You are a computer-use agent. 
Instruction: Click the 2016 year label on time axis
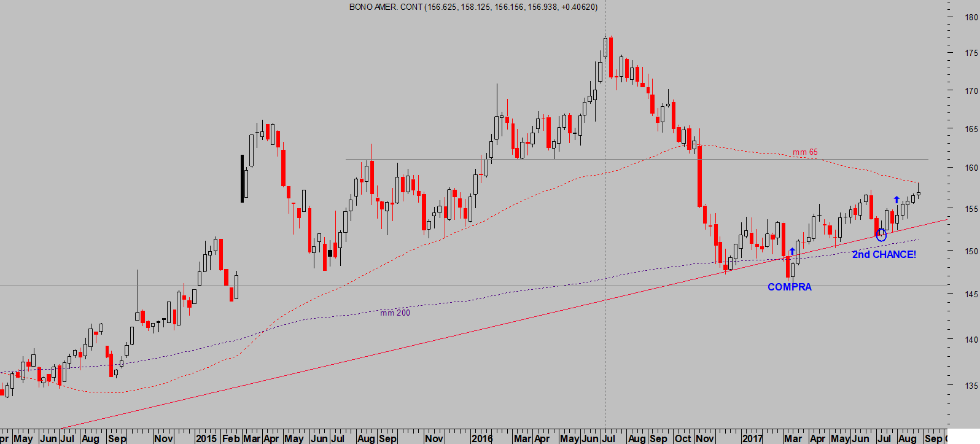482,438
